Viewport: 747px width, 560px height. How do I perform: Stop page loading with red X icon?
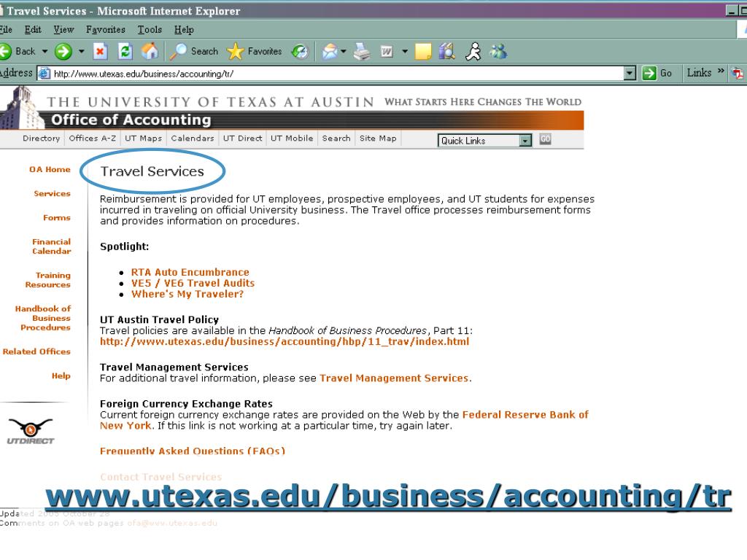pyautogui.click(x=100, y=51)
